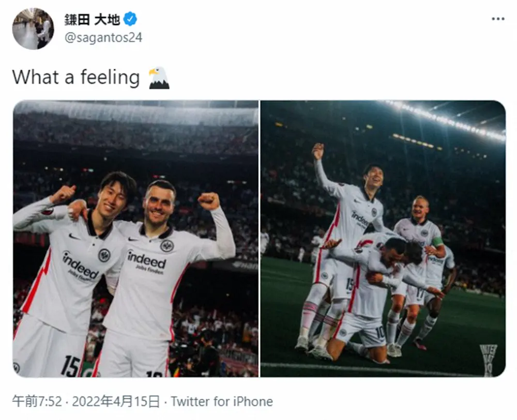The height and width of the screenshot is (420, 517).
Task: Click the Nike swoosh on left player's shirt
Action: click(x=74, y=237)
